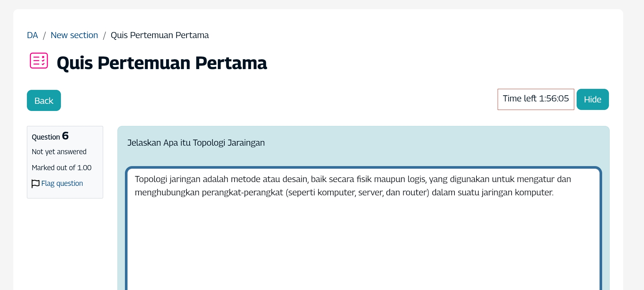Click the Quis Pertemuan Pertama breadcrumb item
This screenshot has width=644, height=290.
(160, 35)
